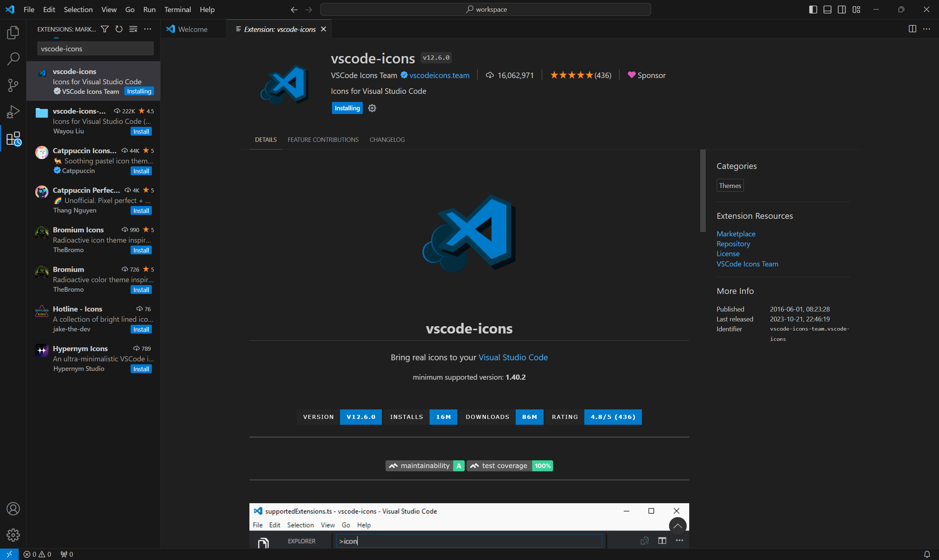The width and height of the screenshot is (939, 560).
Task: Click the readme vertical scrollbar
Action: [x=703, y=191]
